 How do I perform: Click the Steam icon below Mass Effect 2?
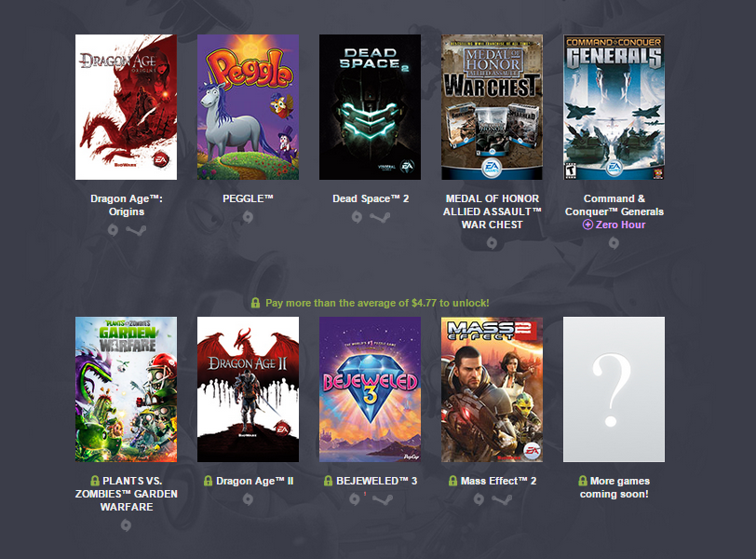pyautogui.click(x=502, y=499)
